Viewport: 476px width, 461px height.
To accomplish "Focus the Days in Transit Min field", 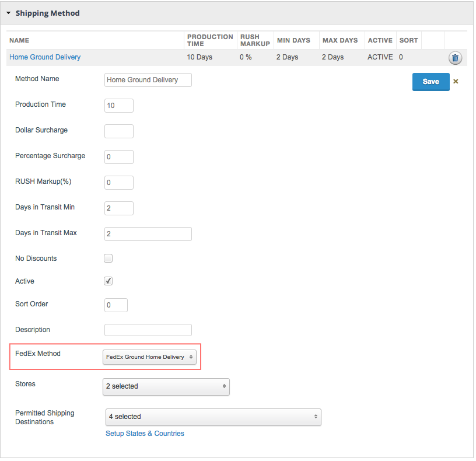I will click(119, 208).
